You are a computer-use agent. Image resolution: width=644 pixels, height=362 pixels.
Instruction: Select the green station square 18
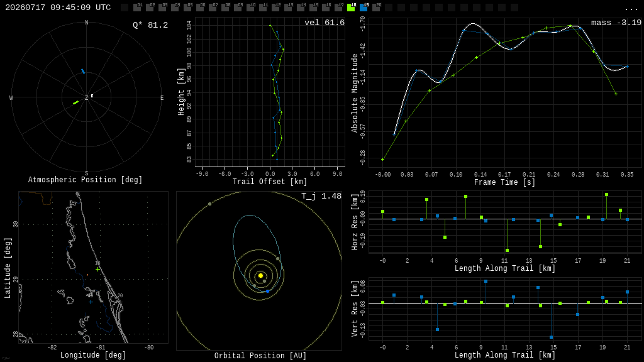pos(351,8)
